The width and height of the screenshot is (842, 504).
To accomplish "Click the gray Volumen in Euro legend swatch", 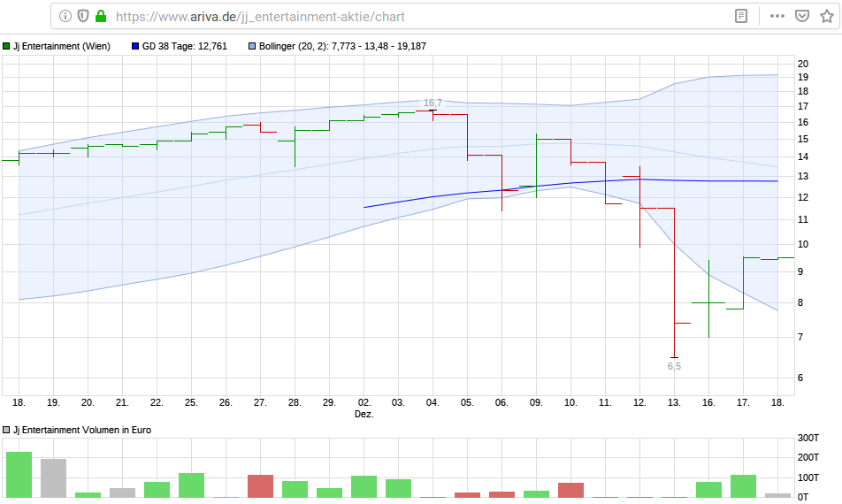I will [6, 430].
